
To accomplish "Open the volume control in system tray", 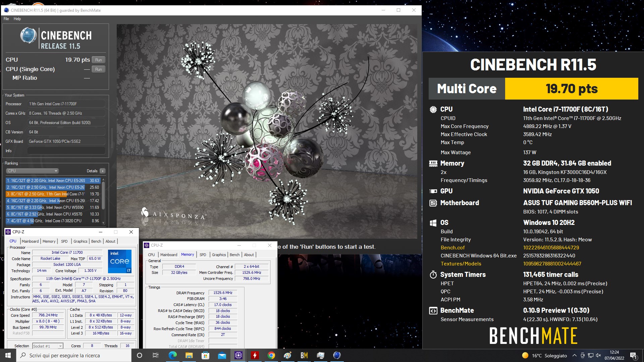I will coord(598,355).
